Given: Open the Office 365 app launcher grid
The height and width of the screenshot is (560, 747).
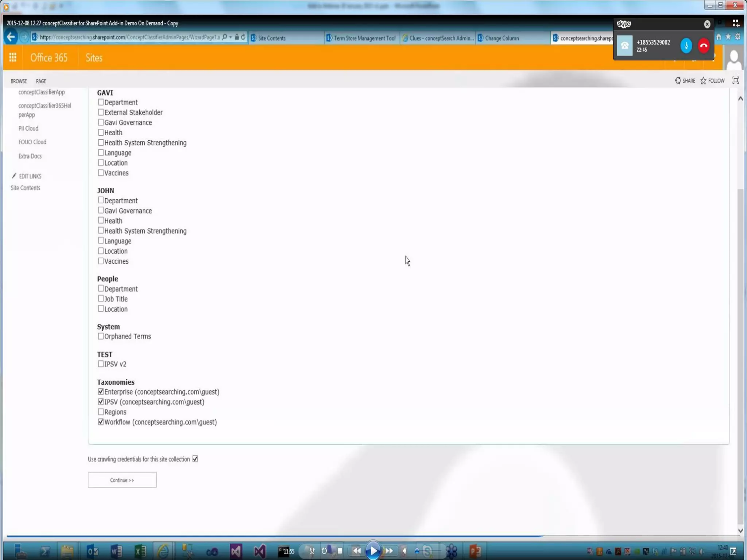Looking at the screenshot, I should [x=13, y=58].
